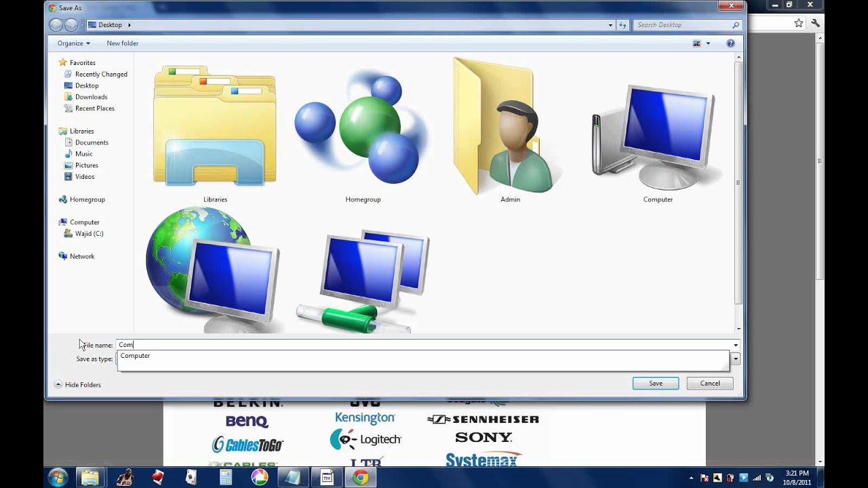Open the Picasa icon on taskbar
The width and height of the screenshot is (868, 488).
click(260, 478)
